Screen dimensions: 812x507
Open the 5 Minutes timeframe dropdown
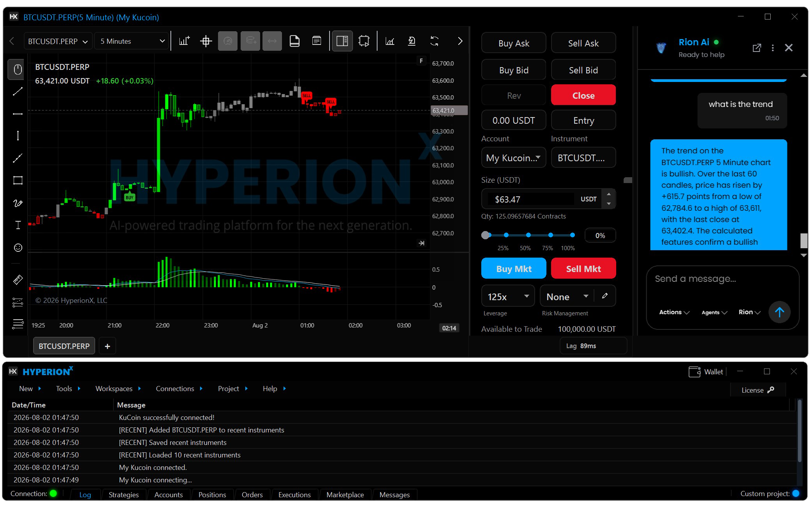(x=132, y=41)
